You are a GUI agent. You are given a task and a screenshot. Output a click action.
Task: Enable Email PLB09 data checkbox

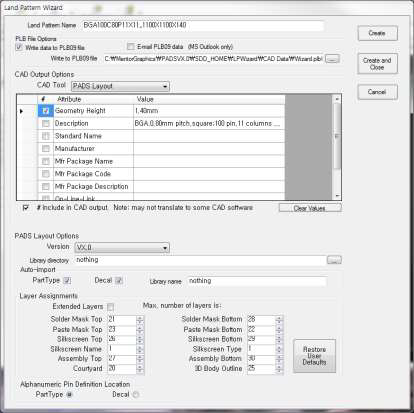click(x=131, y=46)
